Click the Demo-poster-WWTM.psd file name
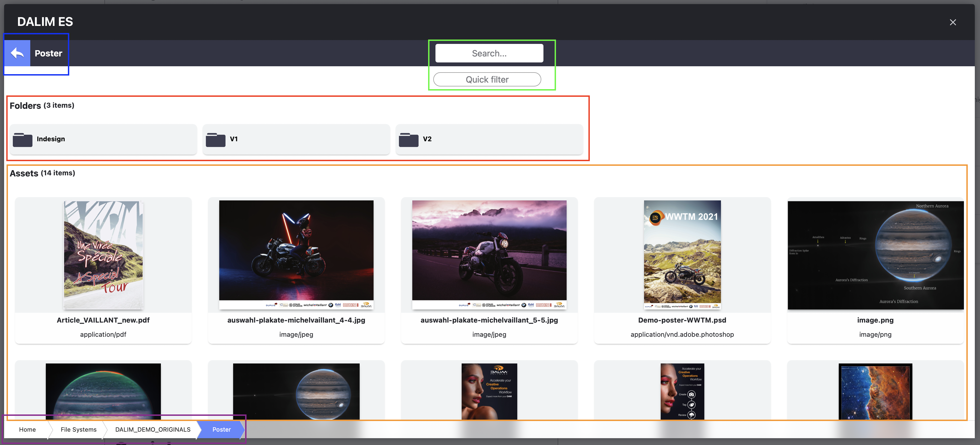 point(682,320)
